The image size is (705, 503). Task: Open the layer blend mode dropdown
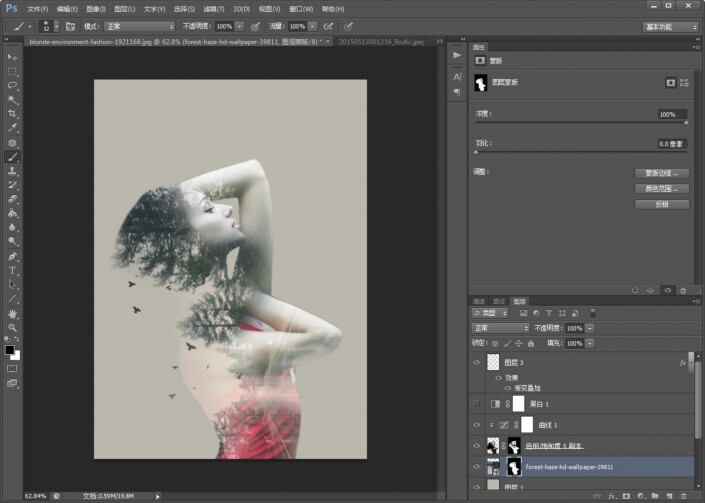(x=500, y=328)
